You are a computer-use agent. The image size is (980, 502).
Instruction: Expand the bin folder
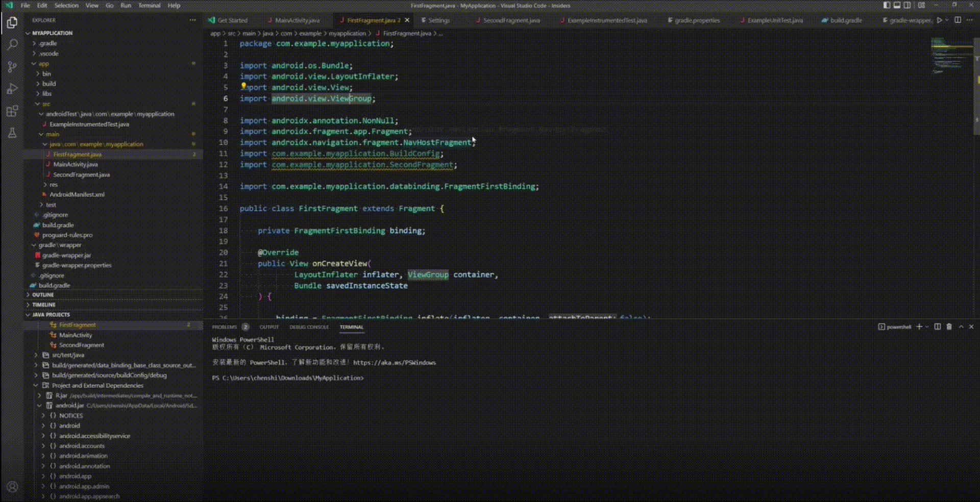[x=46, y=73]
